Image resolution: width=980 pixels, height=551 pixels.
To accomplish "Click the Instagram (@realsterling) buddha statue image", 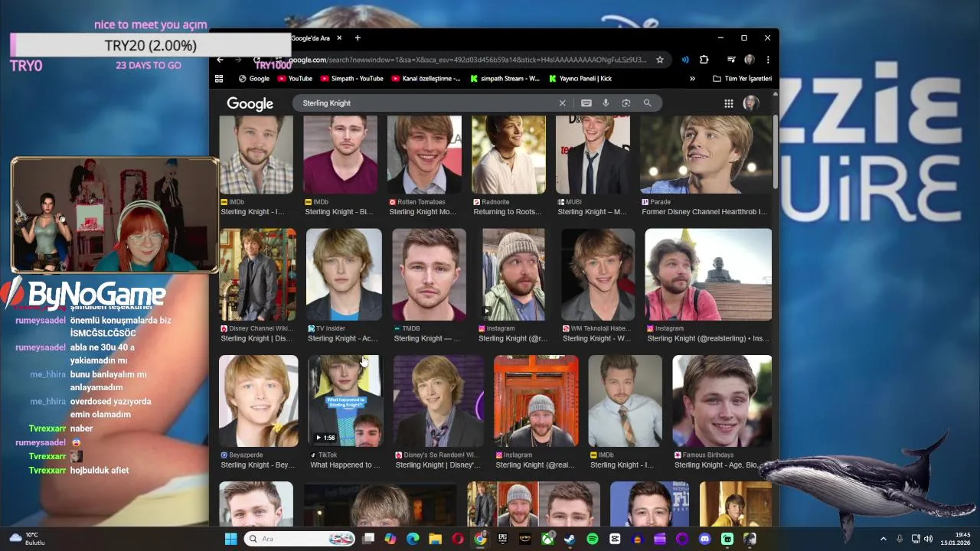I will (x=708, y=275).
